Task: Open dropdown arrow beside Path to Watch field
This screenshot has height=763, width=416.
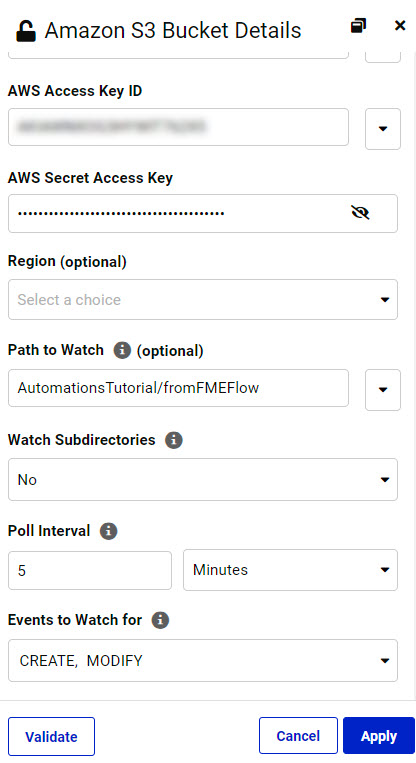Action: click(383, 389)
